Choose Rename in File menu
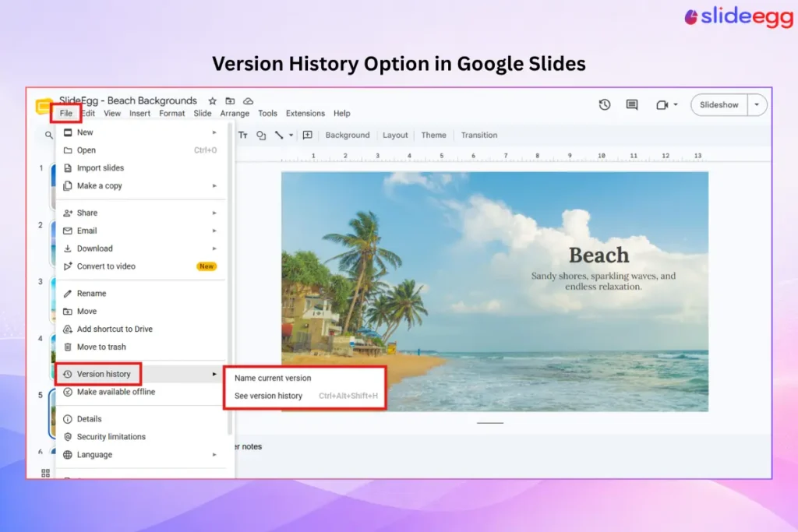 tap(140, 294)
